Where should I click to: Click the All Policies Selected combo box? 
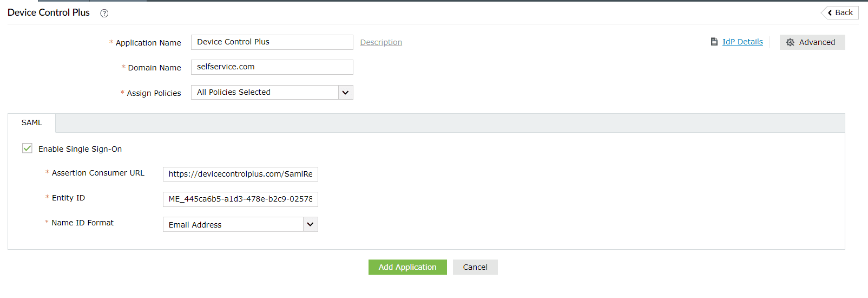pos(265,93)
